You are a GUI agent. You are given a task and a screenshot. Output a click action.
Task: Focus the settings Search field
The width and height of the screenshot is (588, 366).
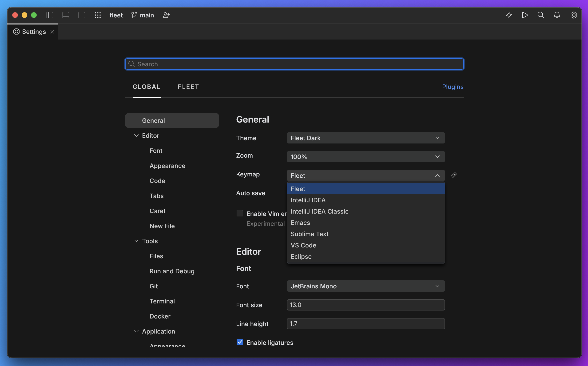294,64
